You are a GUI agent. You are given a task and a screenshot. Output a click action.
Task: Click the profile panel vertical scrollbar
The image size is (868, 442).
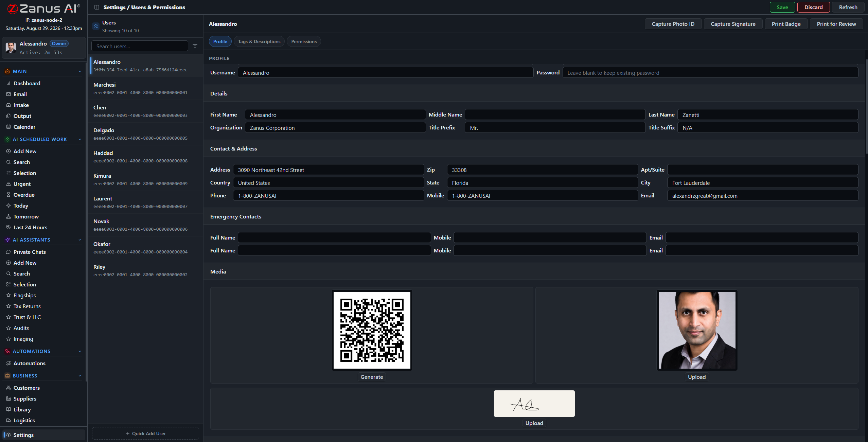click(866, 106)
